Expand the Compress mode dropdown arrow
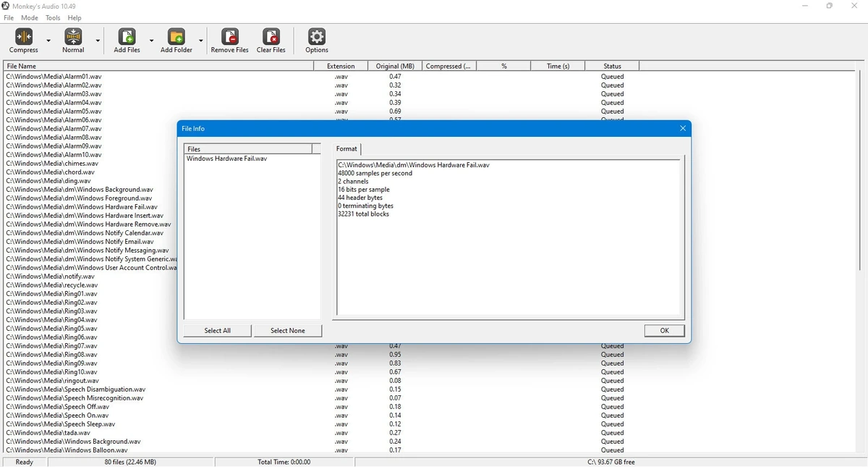Viewport: 868px width, 467px height. click(x=48, y=41)
